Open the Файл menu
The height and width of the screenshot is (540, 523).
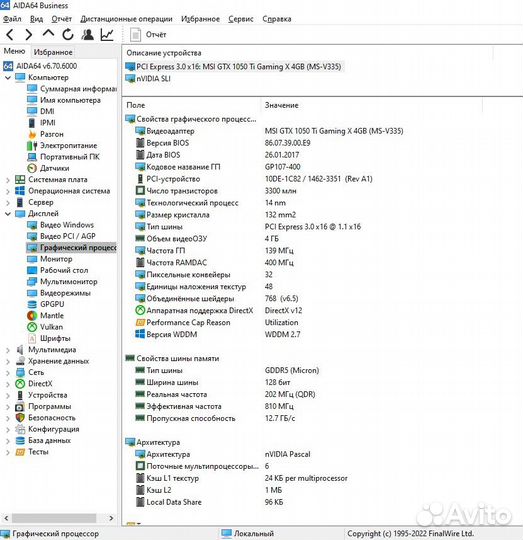tap(12, 19)
